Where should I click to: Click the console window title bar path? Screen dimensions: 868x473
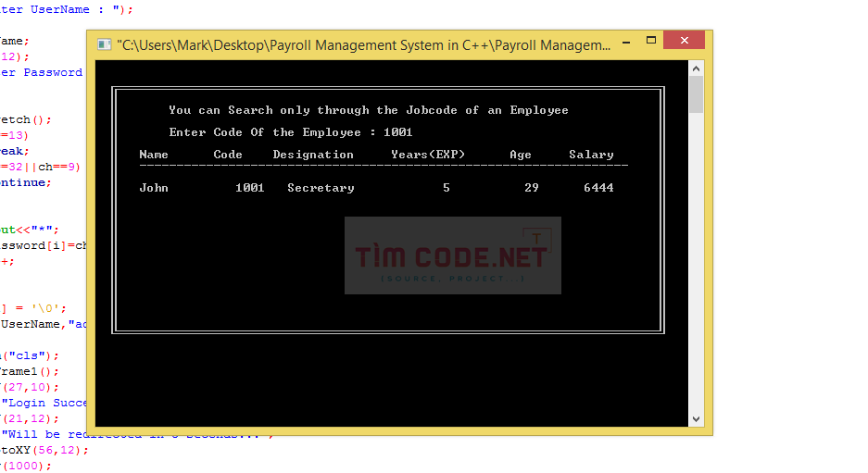point(364,45)
